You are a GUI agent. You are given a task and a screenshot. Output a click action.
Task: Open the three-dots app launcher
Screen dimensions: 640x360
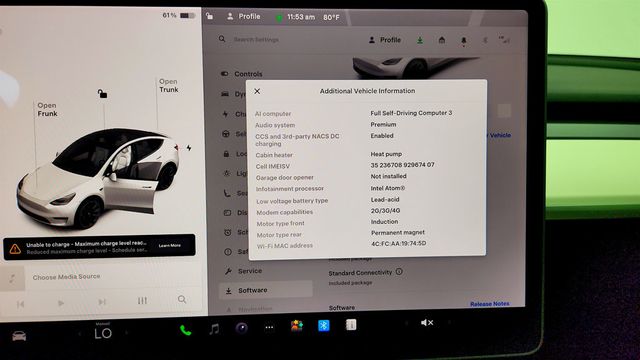pos(269,327)
